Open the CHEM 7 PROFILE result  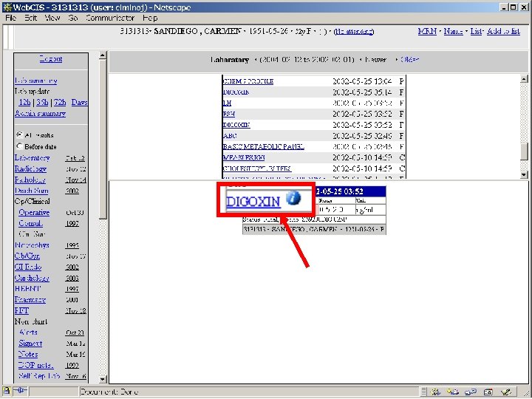pyautogui.click(x=248, y=81)
